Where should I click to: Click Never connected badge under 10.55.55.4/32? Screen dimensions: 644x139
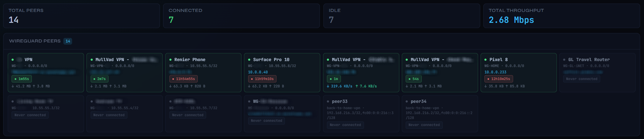[x=109, y=115]
